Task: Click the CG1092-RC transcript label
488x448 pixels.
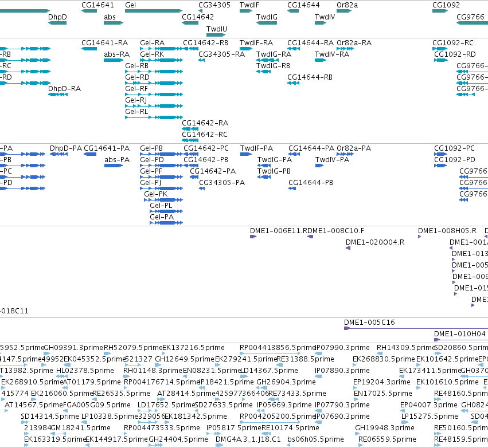Action: click(x=453, y=42)
